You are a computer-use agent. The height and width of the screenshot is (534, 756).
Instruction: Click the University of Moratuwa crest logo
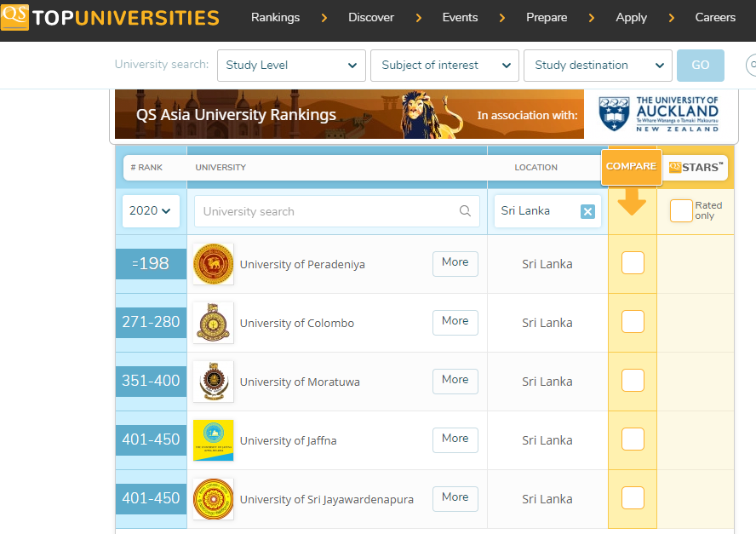[x=213, y=382]
